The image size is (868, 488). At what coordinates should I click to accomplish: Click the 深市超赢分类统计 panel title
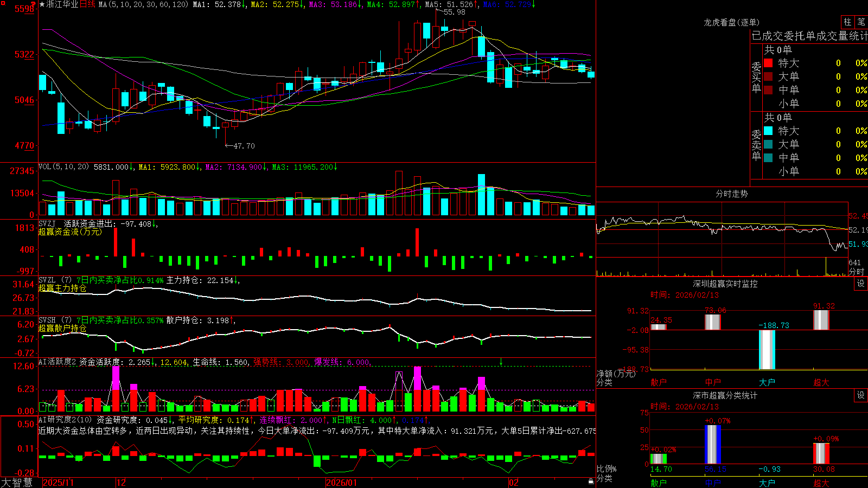[x=725, y=395]
